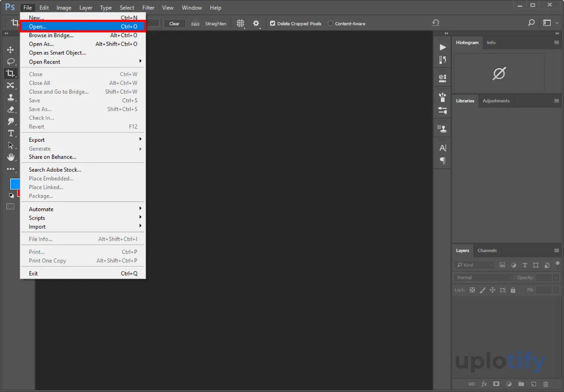Image resolution: width=564 pixels, height=392 pixels.
Task: Open the workspace switcher dropdown
Action: pyautogui.click(x=551, y=23)
